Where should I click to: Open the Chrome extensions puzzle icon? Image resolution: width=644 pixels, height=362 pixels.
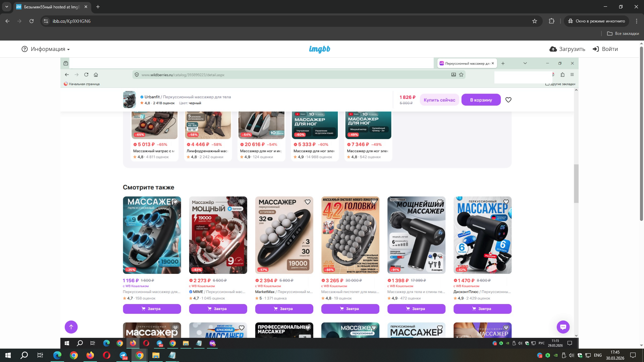pos(551,21)
